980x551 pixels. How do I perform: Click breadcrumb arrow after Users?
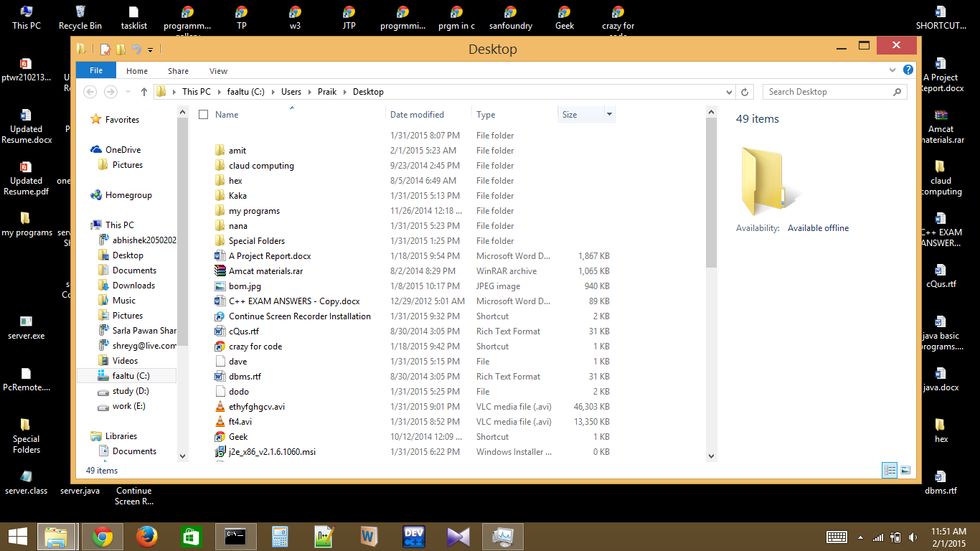pyautogui.click(x=309, y=92)
